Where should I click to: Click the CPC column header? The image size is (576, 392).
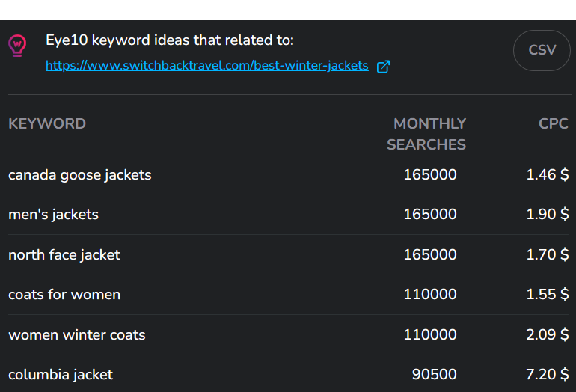[x=553, y=123]
